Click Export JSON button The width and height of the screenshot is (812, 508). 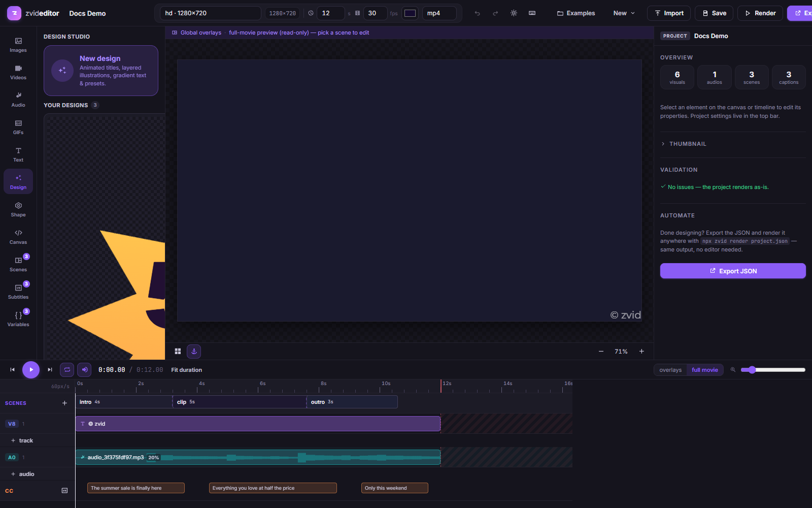733,271
